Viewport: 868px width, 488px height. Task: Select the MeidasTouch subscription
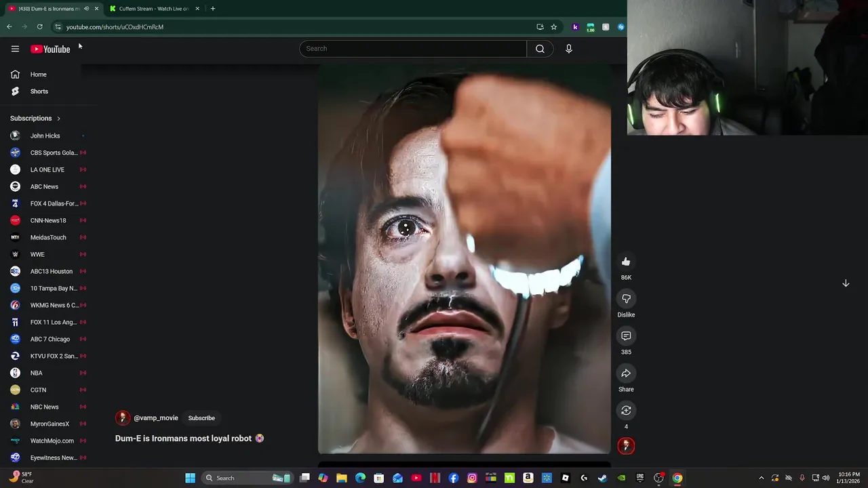coord(47,237)
